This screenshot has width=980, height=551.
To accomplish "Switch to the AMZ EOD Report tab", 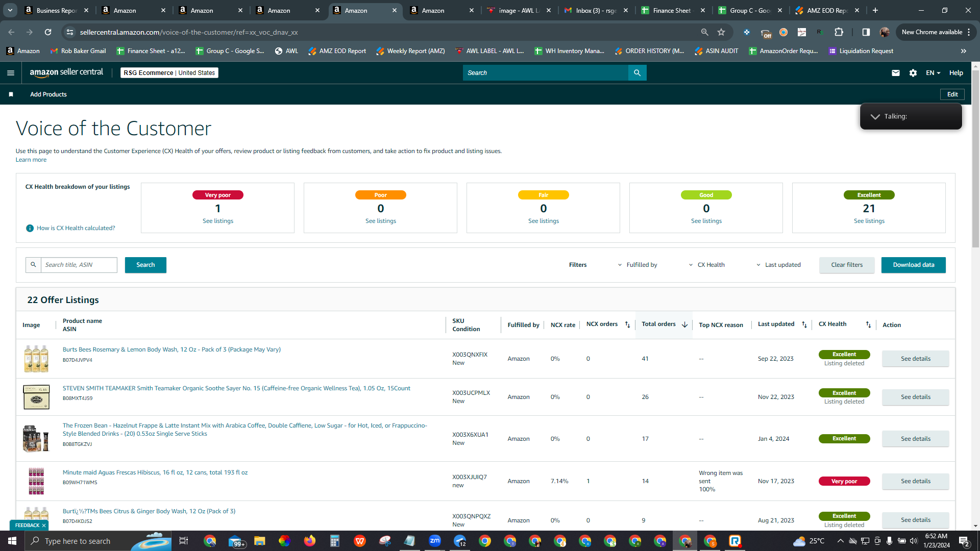I will coord(827,10).
